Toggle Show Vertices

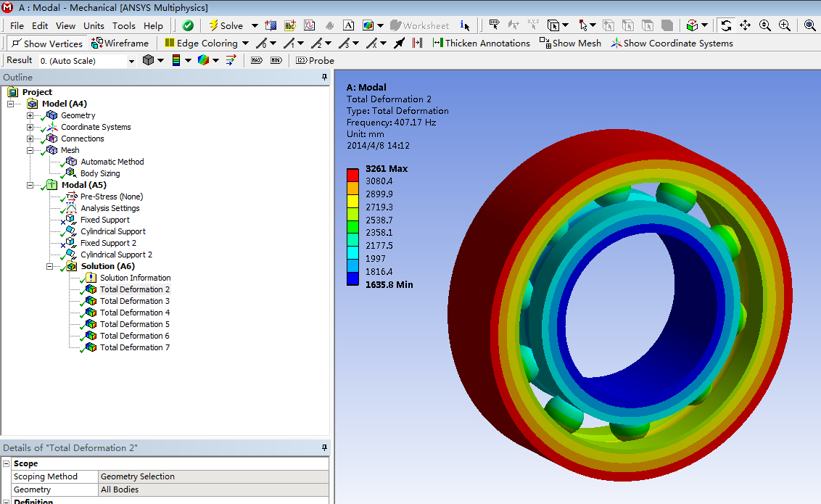click(x=46, y=44)
